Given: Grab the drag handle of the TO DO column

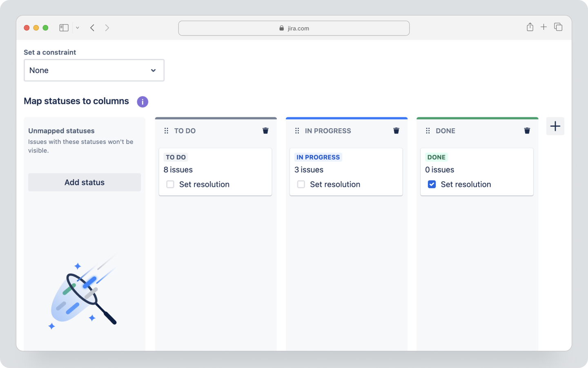Looking at the screenshot, I should [x=166, y=130].
